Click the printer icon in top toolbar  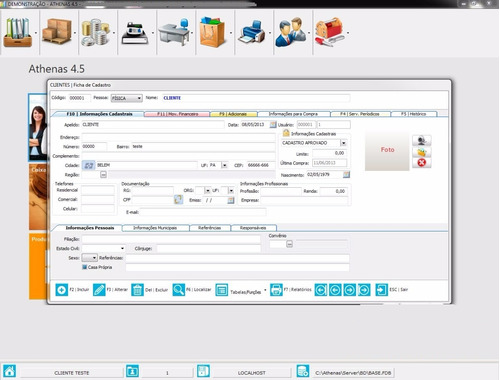[251, 32]
